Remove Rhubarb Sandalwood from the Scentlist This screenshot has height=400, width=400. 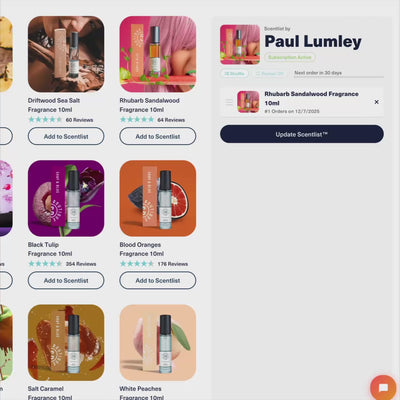[376, 102]
